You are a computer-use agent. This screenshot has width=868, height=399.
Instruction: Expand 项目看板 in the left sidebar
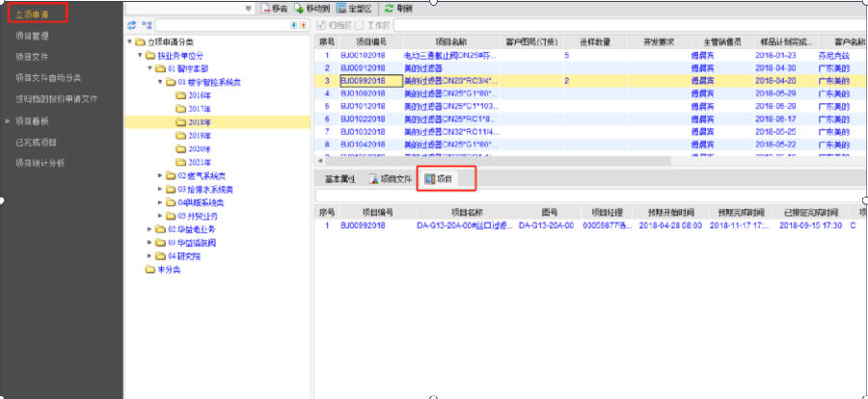click(x=7, y=120)
